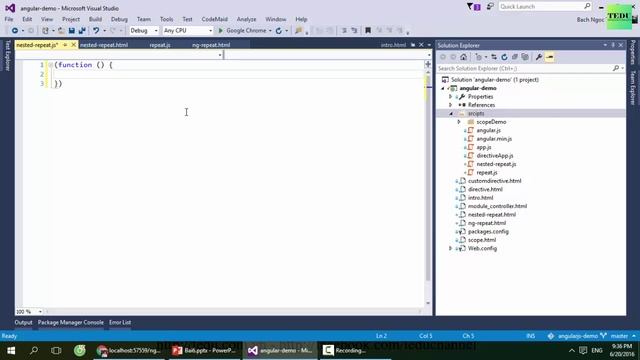Click the Save All icon
The height and width of the screenshot is (360, 640).
coord(82,31)
